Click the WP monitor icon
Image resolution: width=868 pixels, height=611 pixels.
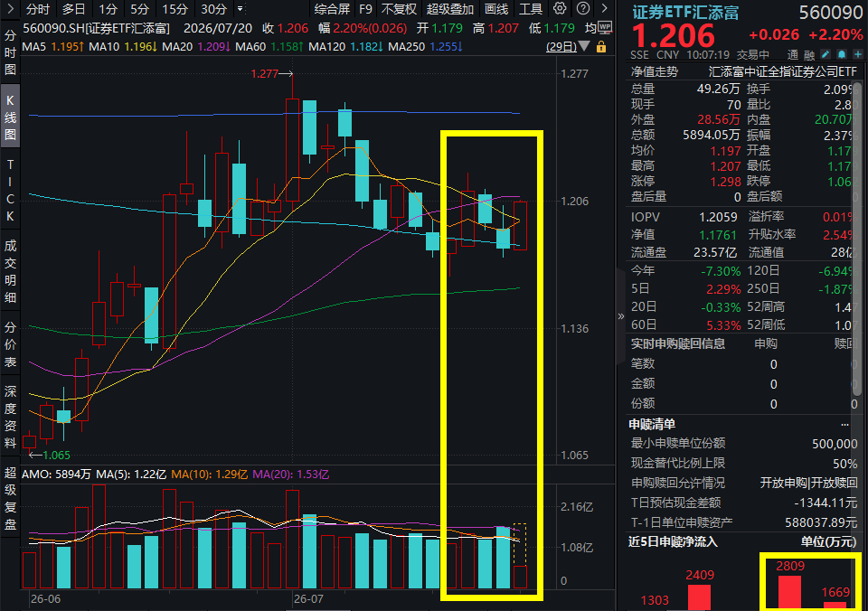[605, 28]
